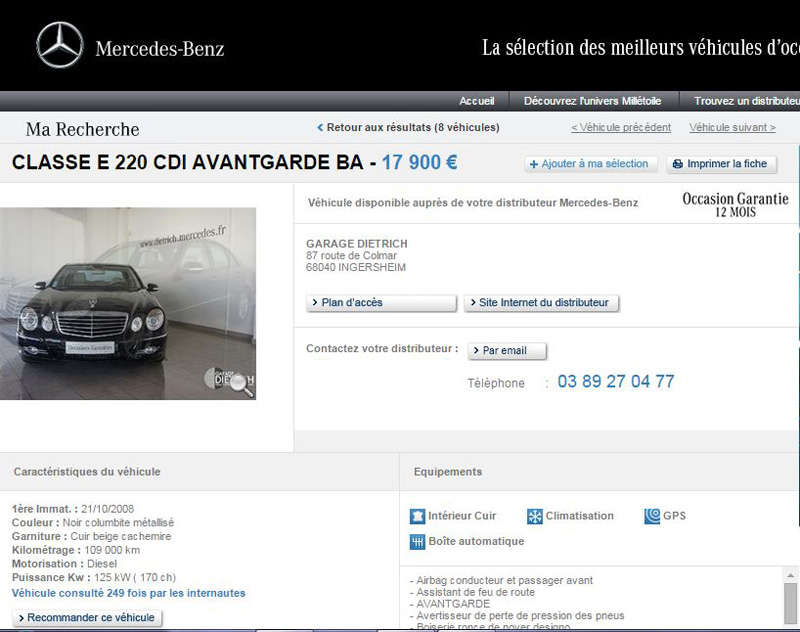
Task: Click the Mercedes-Benz star logo
Action: point(60,45)
